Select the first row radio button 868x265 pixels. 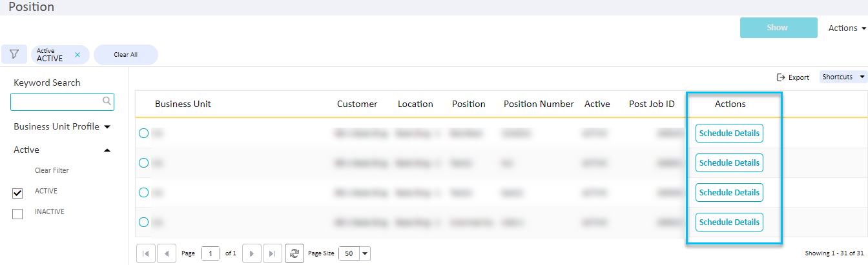coord(143,133)
